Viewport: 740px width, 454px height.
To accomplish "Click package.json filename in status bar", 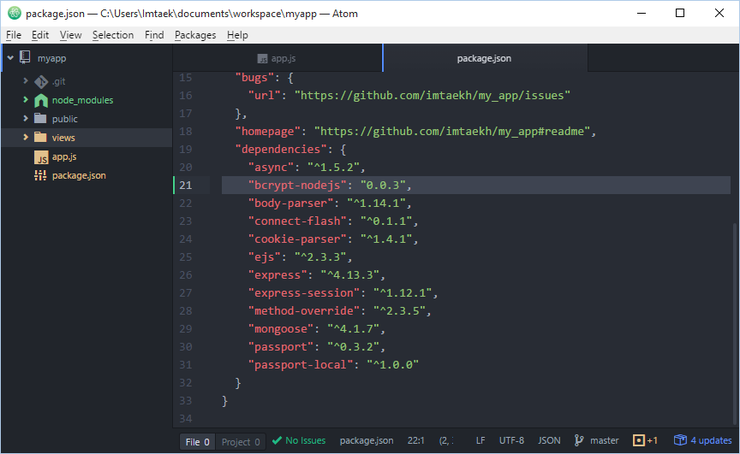I will coord(366,440).
